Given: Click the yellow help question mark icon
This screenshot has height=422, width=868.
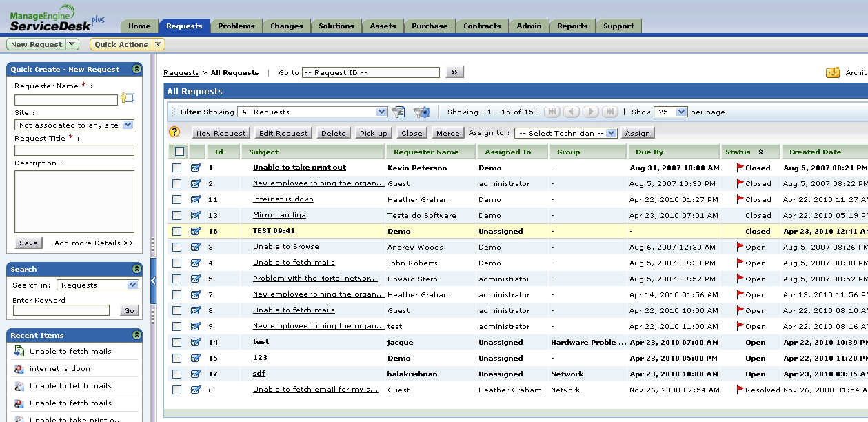Looking at the screenshot, I should click(174, 132).
